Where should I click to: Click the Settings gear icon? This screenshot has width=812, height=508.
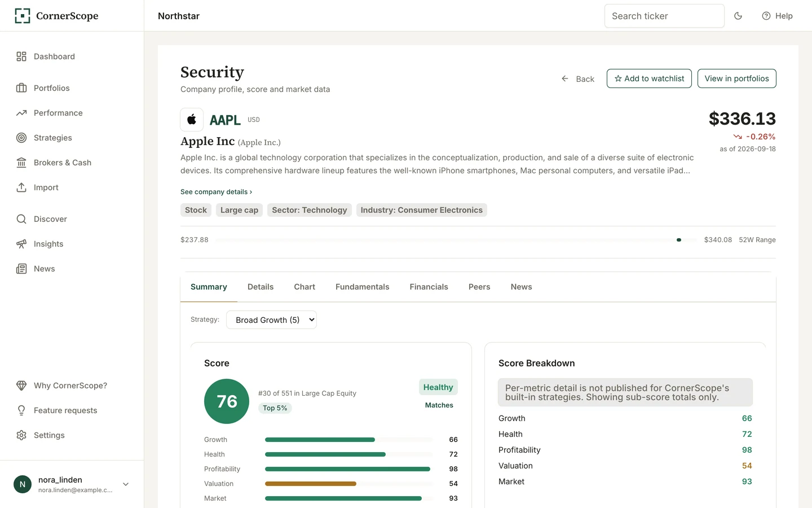pyautogui.click(x=21, y=435)
